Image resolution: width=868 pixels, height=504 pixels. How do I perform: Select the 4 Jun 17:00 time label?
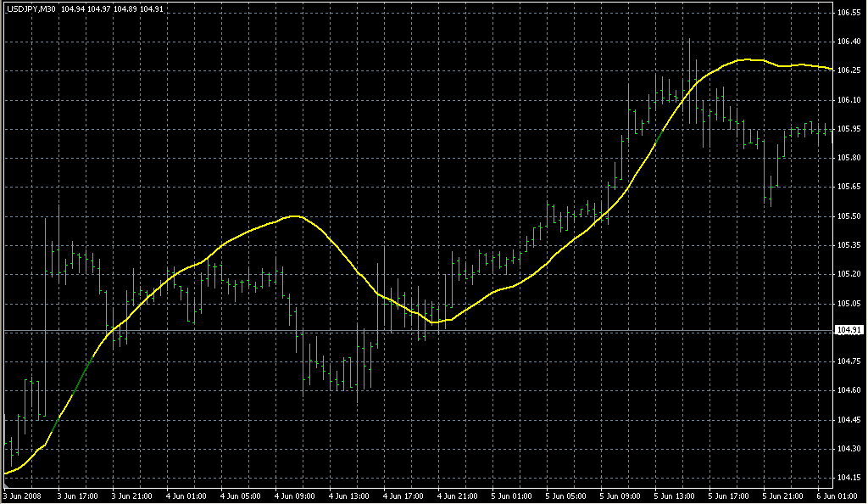tap(404, 496)
